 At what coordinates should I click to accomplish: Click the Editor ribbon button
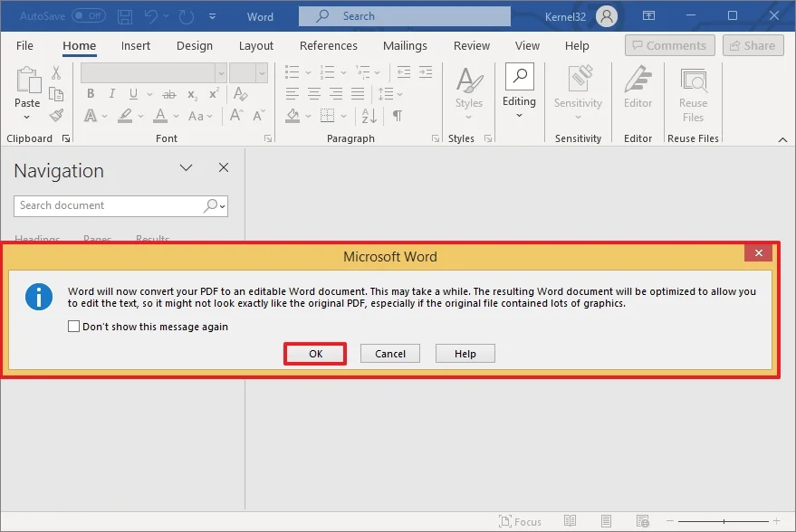[638, 87]
